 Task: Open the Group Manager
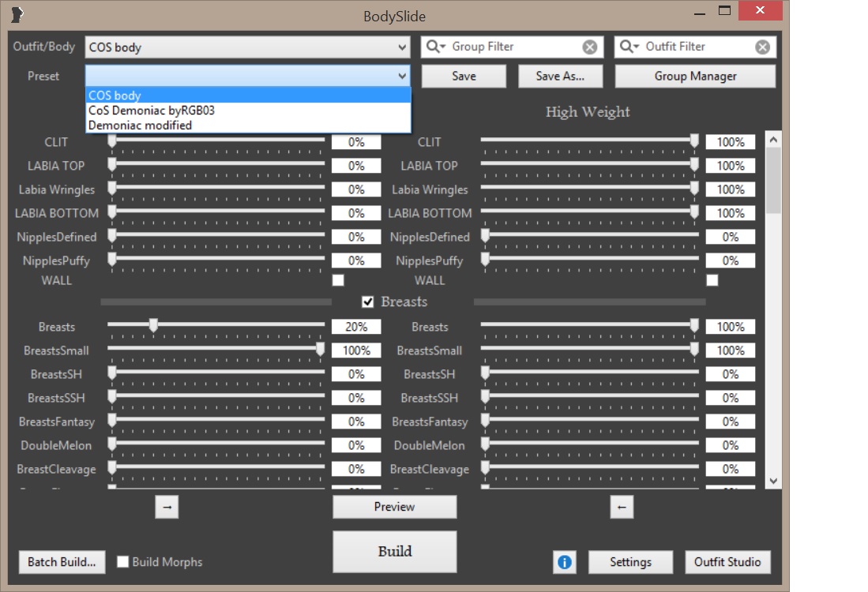tap(695, 77)
